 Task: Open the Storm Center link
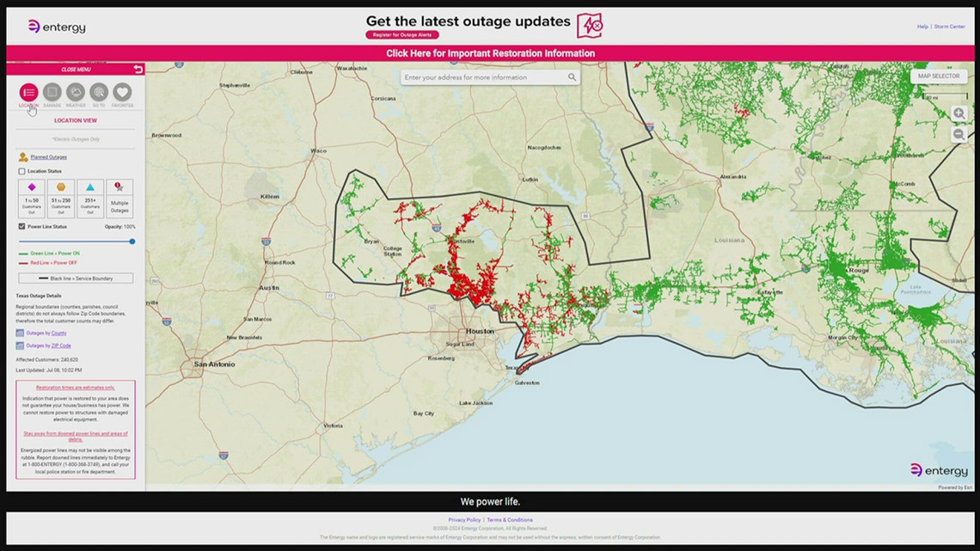click(x=949, y=27)
